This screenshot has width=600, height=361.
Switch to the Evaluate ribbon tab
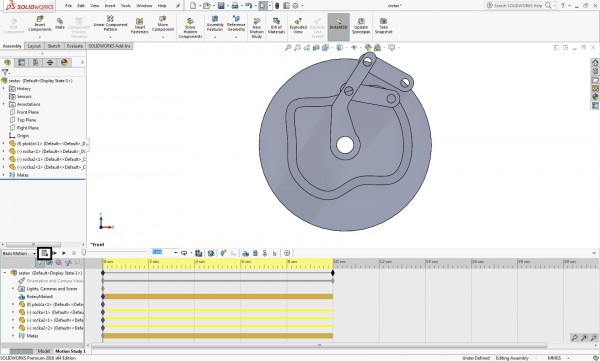tap(75, 46)
